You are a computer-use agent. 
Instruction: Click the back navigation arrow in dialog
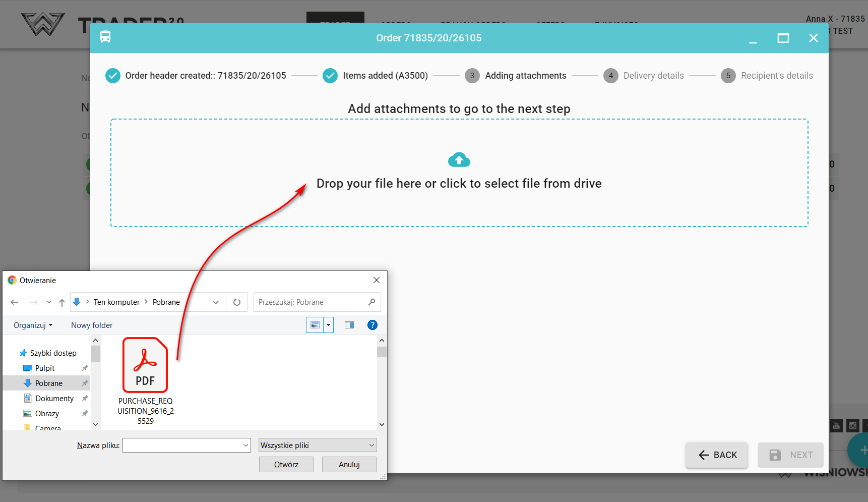tap(15, 302)
